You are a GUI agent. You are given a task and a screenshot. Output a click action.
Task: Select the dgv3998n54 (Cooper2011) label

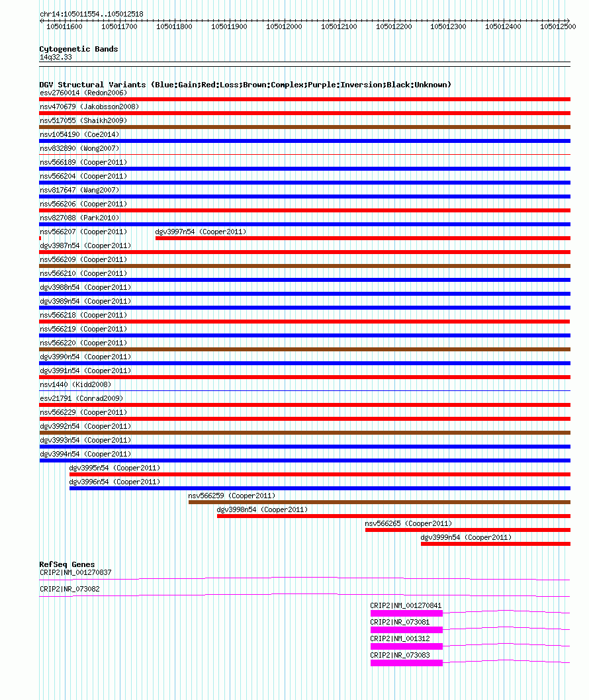(263, 509)
